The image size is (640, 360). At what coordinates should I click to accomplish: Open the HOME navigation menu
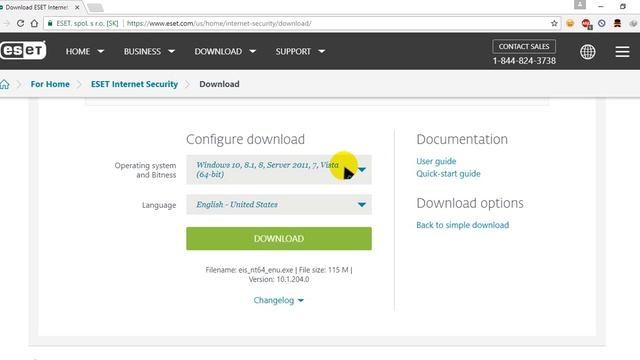point(85,51)
